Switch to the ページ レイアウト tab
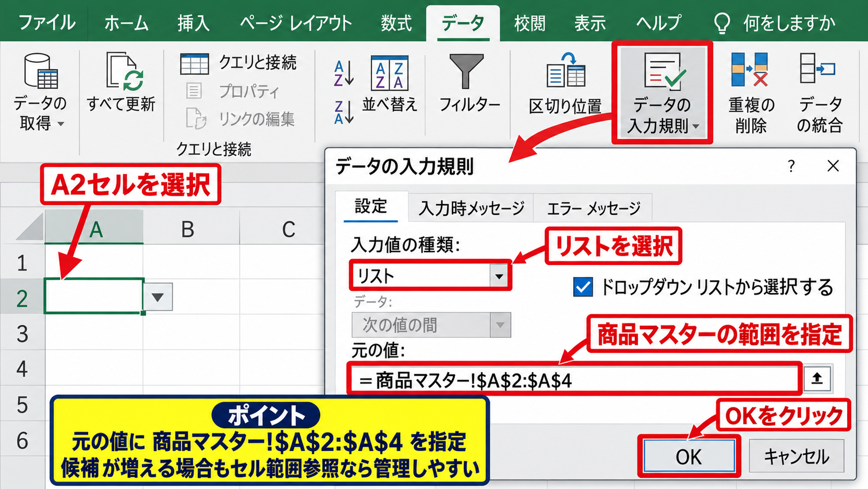 tap(296, 23)
